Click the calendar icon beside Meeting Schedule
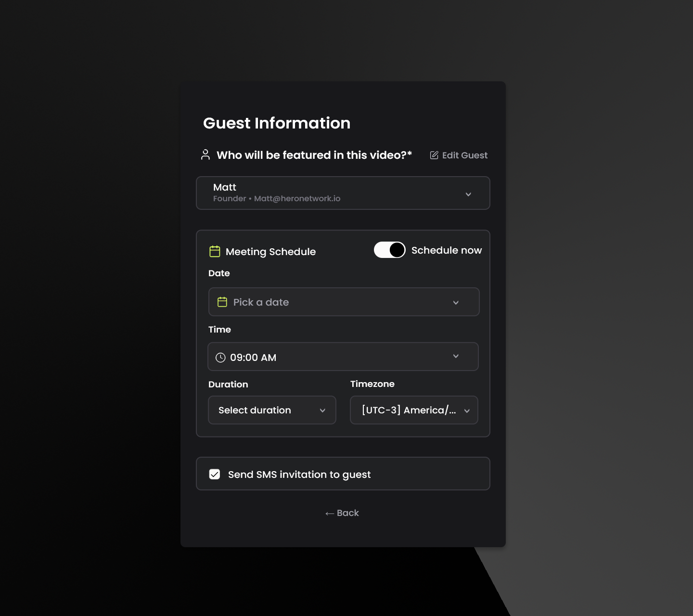Image resolution: width=693 pixels, height=616 pixels. point(214,251)
